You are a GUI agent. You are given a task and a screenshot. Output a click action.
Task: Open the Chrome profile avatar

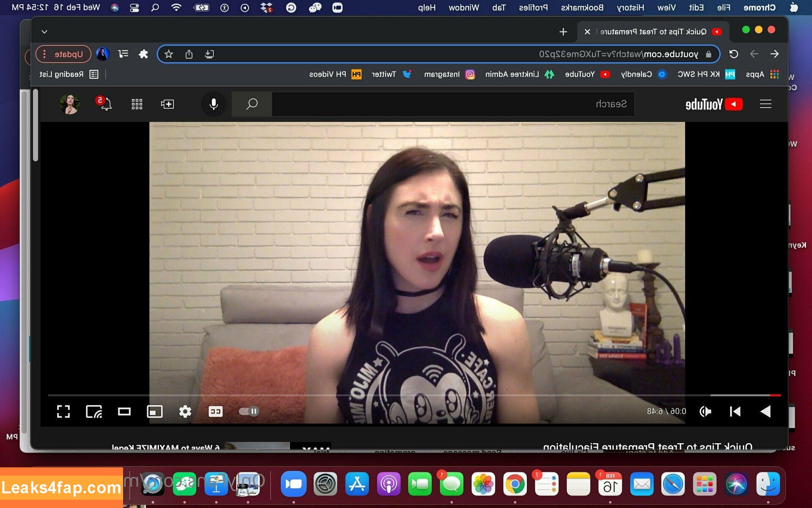point(103,54)
